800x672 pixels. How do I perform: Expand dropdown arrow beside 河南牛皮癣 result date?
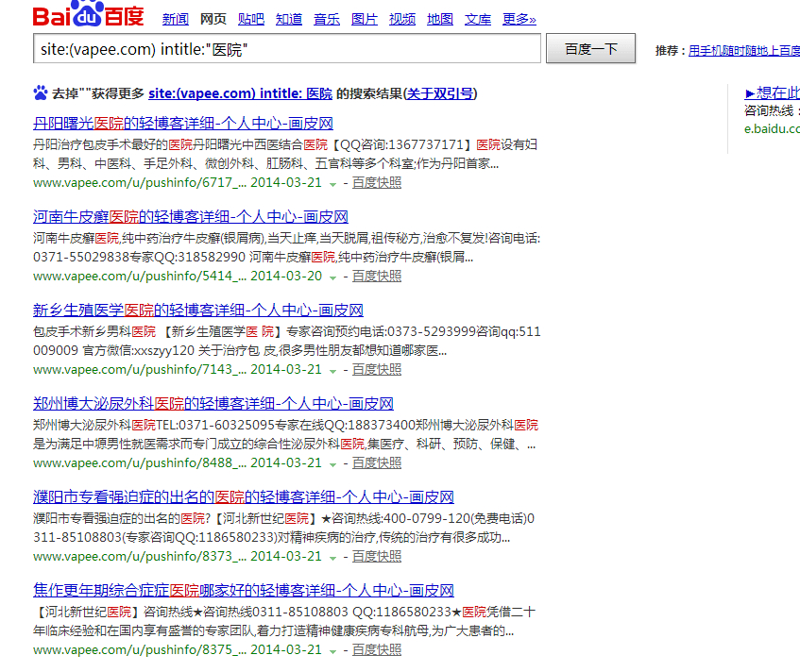point(332,277)
